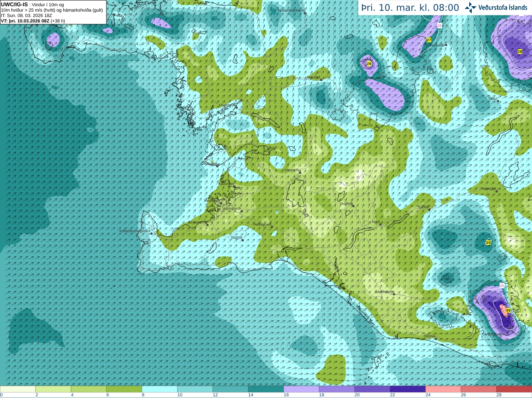Select the Keflavíkurflugvöllur station label

tap(135, 231)
